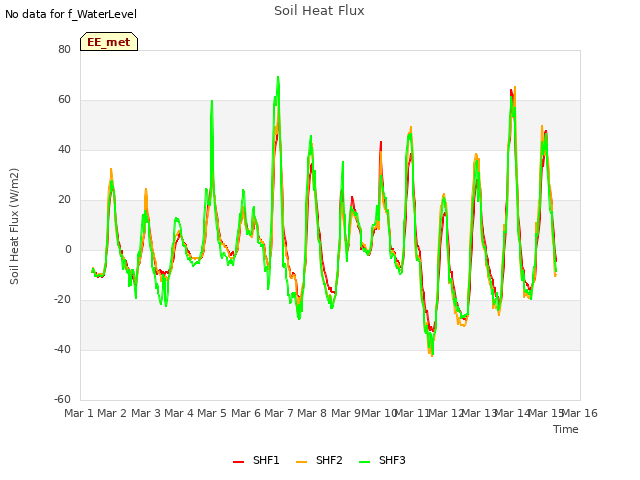Click the 'No data for f_WaterLevel' message
The width and height of the screenshot is (640, 480).
[71, 14]
